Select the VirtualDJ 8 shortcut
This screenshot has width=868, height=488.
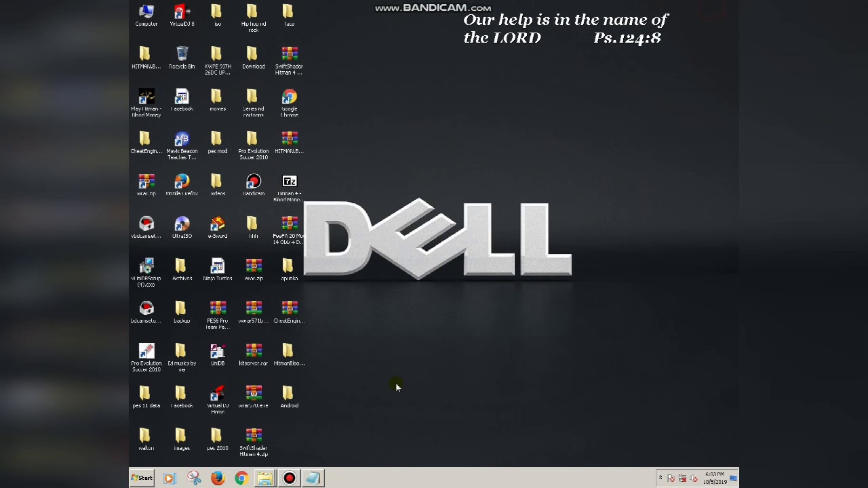click(182, 16)
